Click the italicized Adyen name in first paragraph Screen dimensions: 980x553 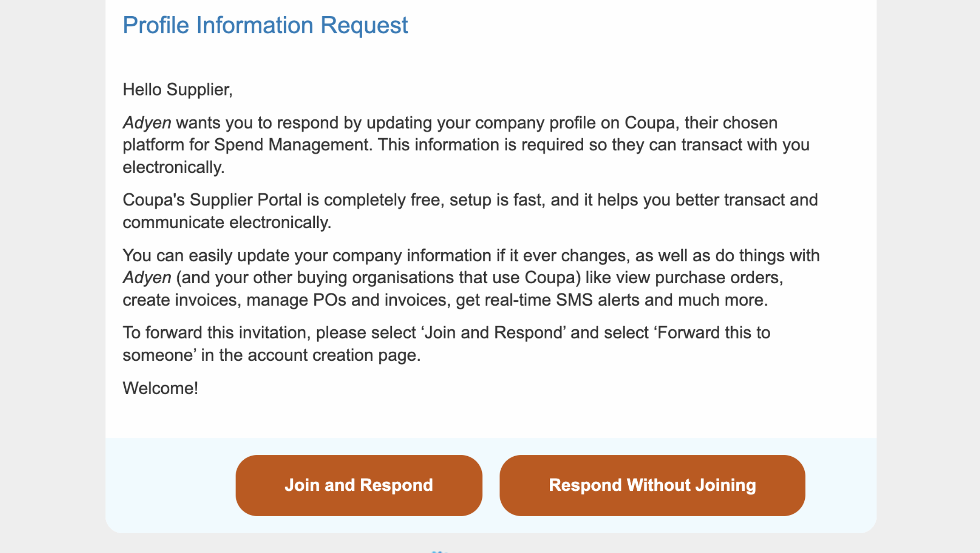146,122
